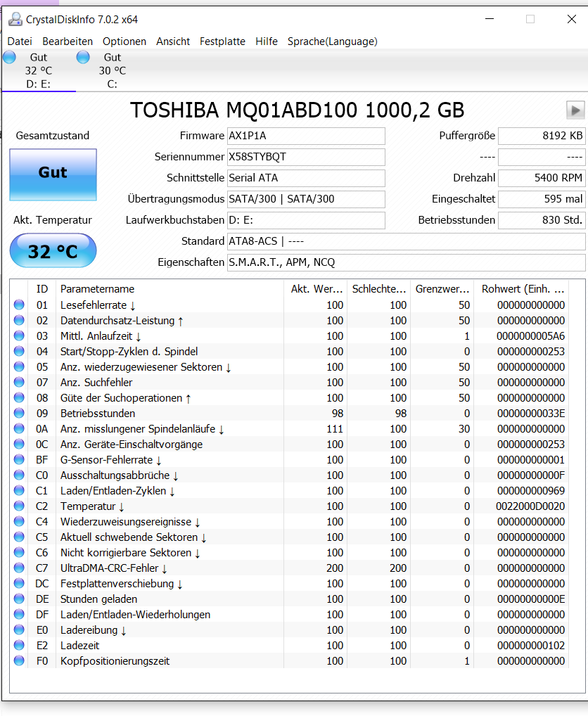Click the Eingeschaltet field 595 mal
Viewport: 588px width, 716px height.
pos(542,199)
